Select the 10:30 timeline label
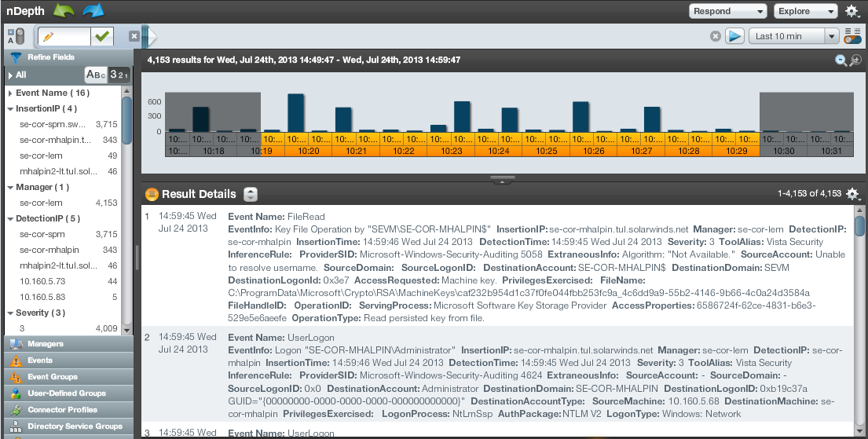 tap(784, 151)
